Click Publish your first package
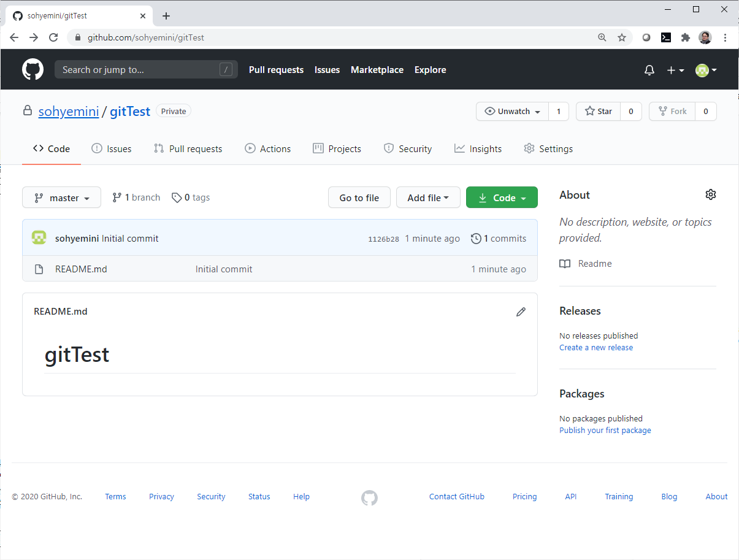Screen dimensions: 739x560 click(605, 431)
